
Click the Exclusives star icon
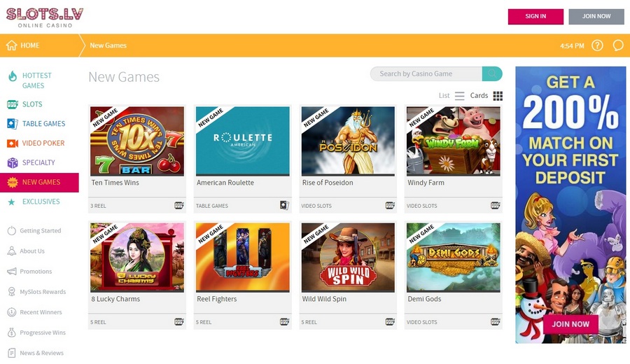point(12,202)
